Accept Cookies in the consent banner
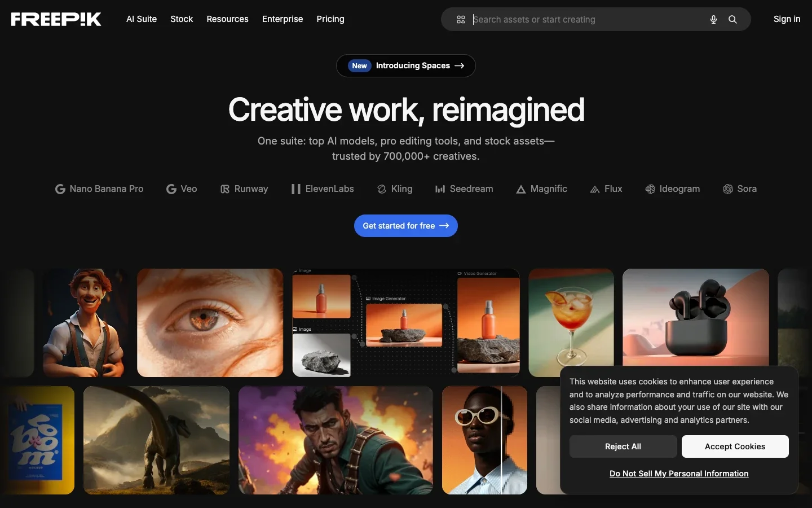Viewport: 812px width, 508px height. click(x=735, y=446)
